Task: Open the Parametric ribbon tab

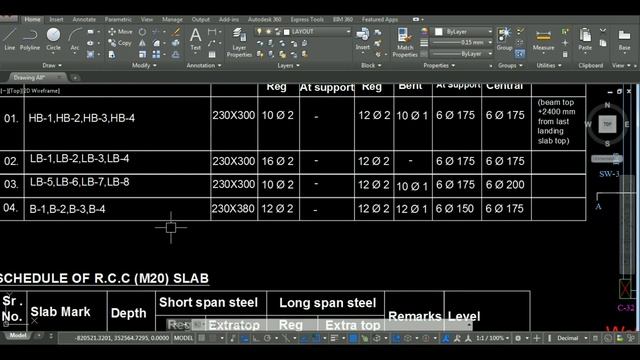Action: coord(118,19)
